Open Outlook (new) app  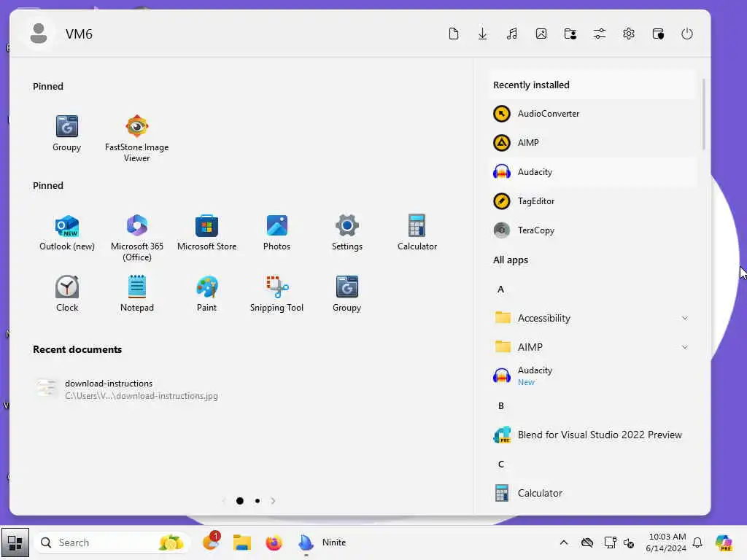(x=66, y=233)
